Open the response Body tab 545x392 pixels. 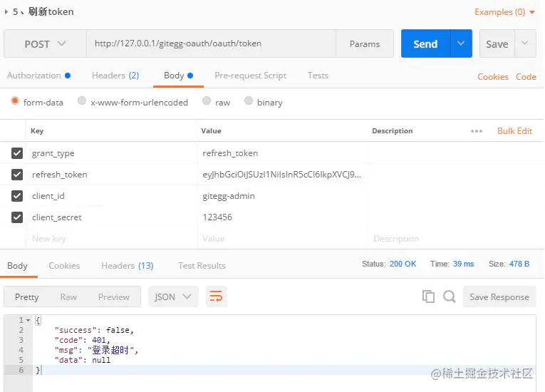tap(17, 266)
